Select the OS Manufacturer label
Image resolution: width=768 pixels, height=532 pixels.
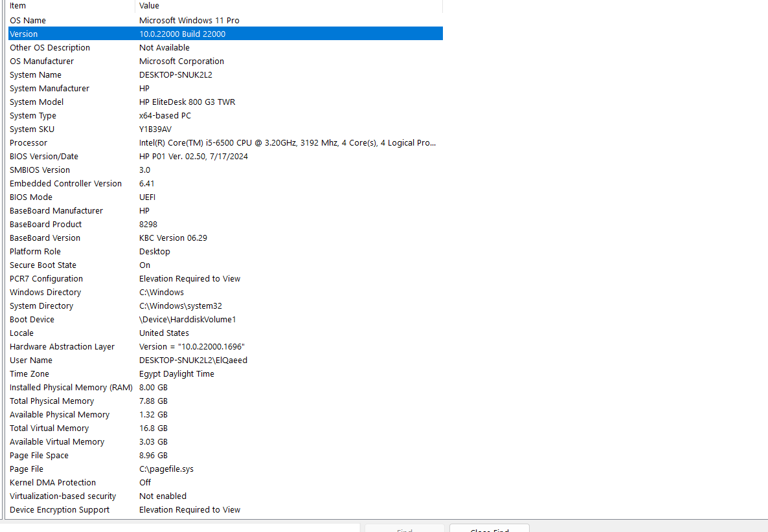click(41, 61)
